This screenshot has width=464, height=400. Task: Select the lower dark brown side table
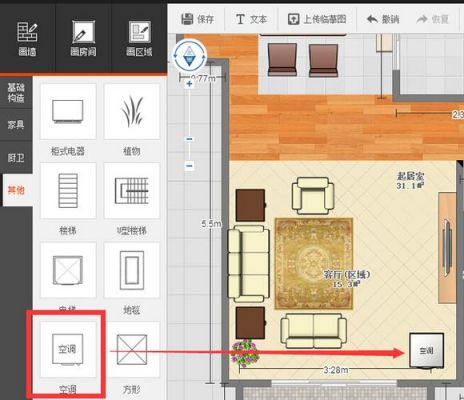coord(251,323)
